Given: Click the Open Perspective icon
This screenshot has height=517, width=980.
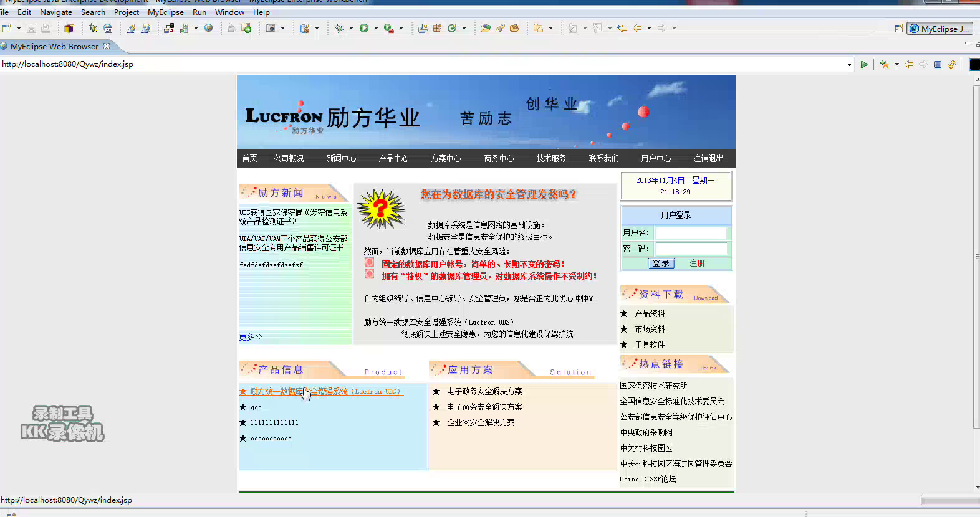Looking at the screenshot, I should point(899,29).
